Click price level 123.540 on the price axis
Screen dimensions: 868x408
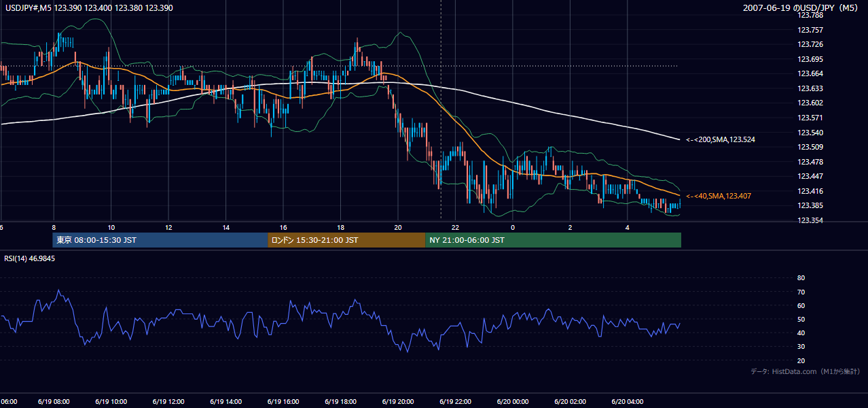coord(809,133)
